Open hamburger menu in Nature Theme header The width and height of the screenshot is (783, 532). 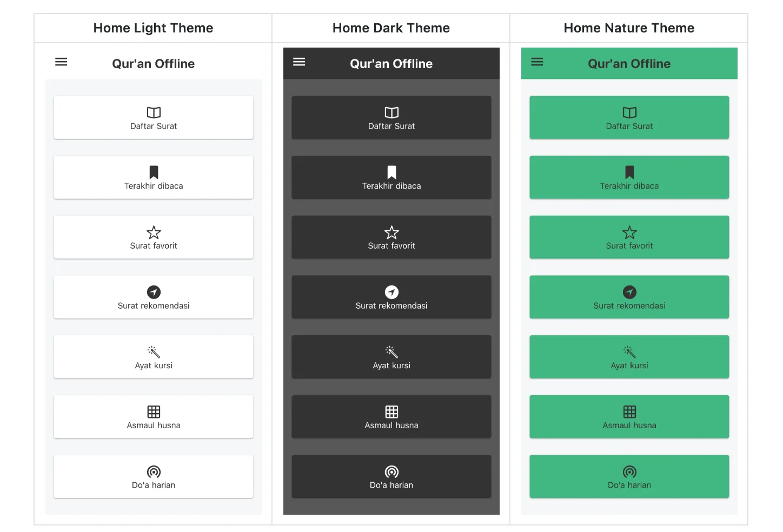click(537, 62)
